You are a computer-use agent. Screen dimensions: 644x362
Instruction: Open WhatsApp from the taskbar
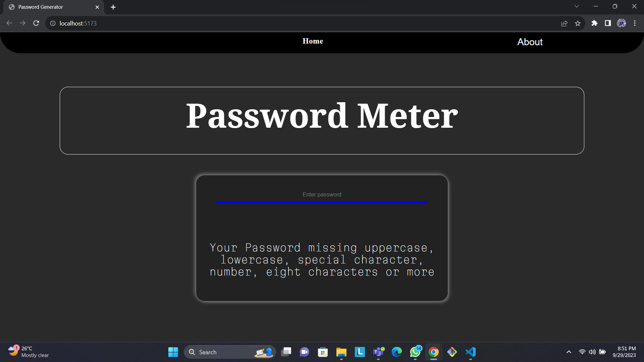pyautogui.click(x=415, y=352)
